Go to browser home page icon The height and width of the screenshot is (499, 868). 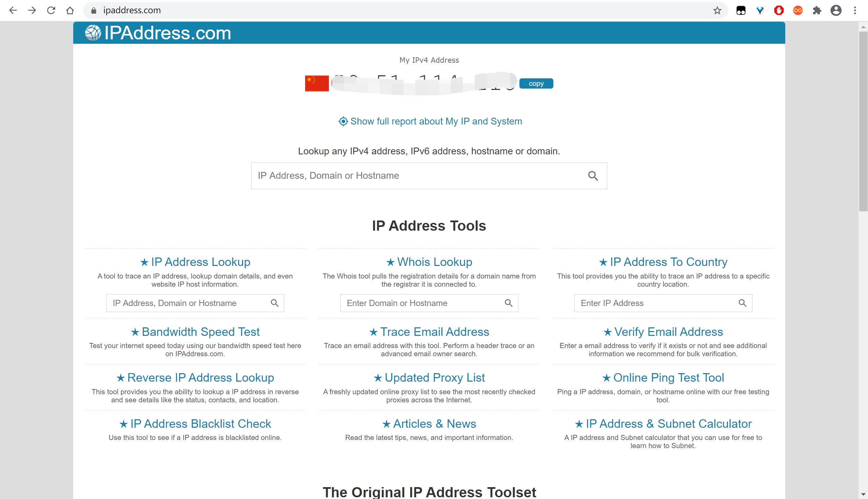tap(70, 10)
